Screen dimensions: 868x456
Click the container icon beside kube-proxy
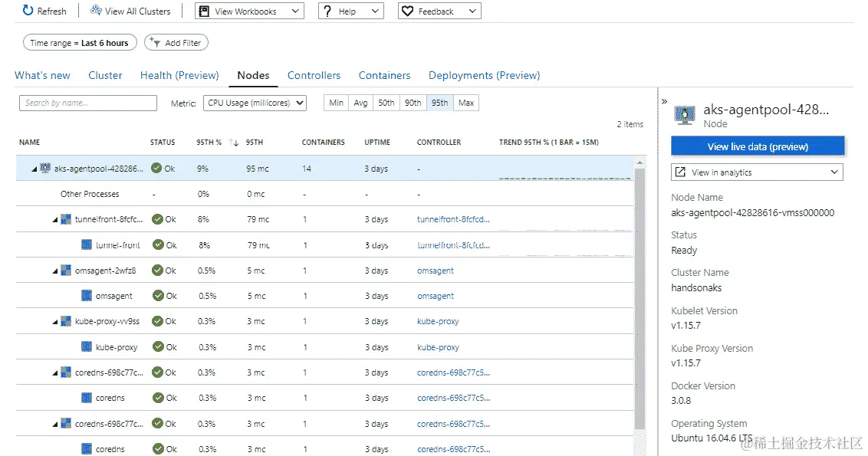(87, 347)
